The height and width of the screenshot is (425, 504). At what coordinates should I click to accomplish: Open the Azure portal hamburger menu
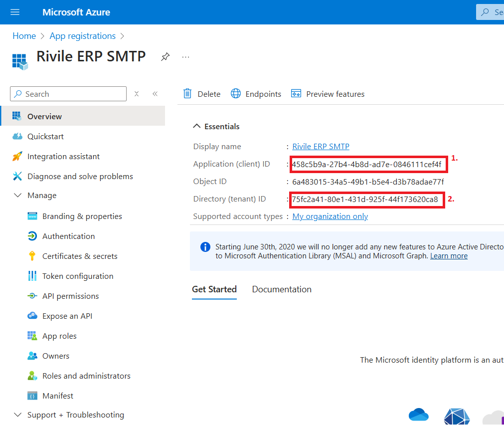(x=15, y=12)
